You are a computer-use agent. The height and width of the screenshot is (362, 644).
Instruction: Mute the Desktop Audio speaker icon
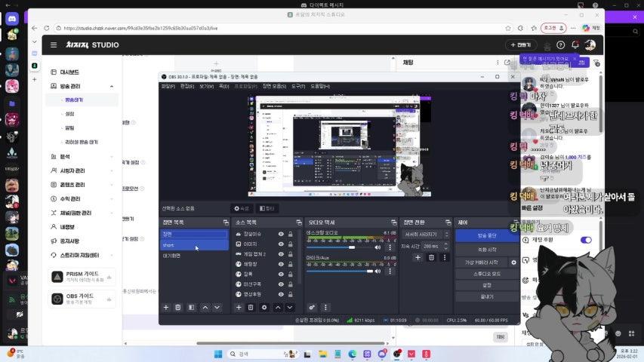[x=379, y=247]
